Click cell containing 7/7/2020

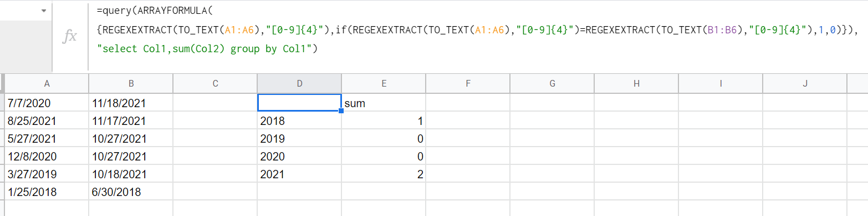point(47,103)
